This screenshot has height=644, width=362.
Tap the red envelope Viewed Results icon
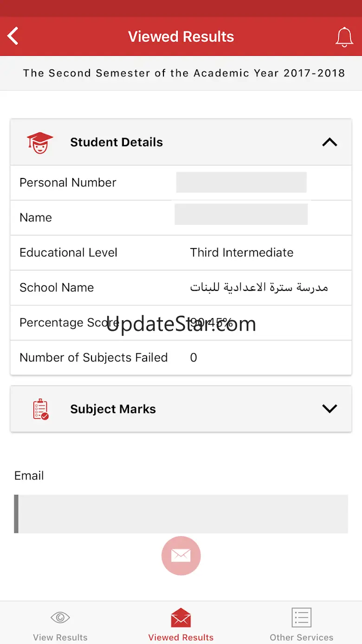tap(181, 618)
